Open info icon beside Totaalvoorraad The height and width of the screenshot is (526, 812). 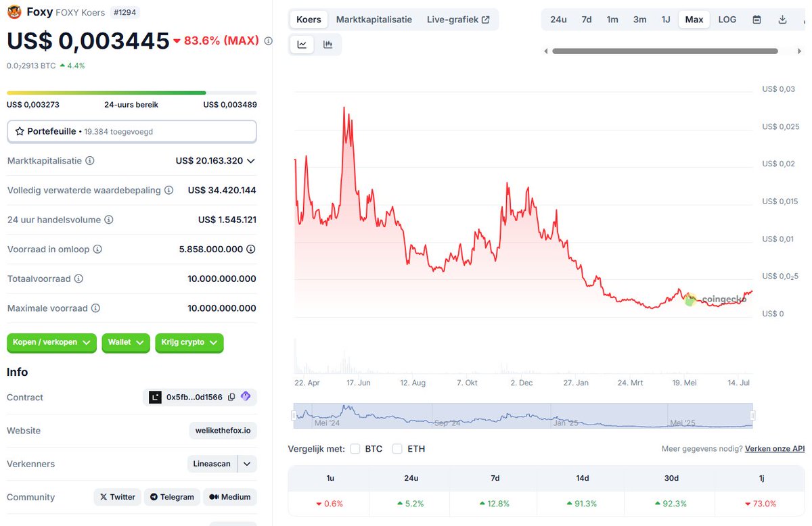click(78, 279)
